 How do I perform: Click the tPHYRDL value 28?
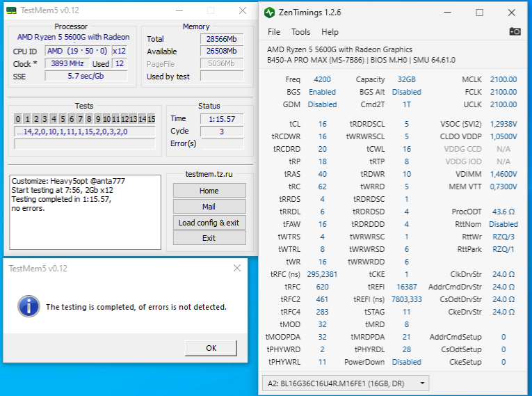406,349
